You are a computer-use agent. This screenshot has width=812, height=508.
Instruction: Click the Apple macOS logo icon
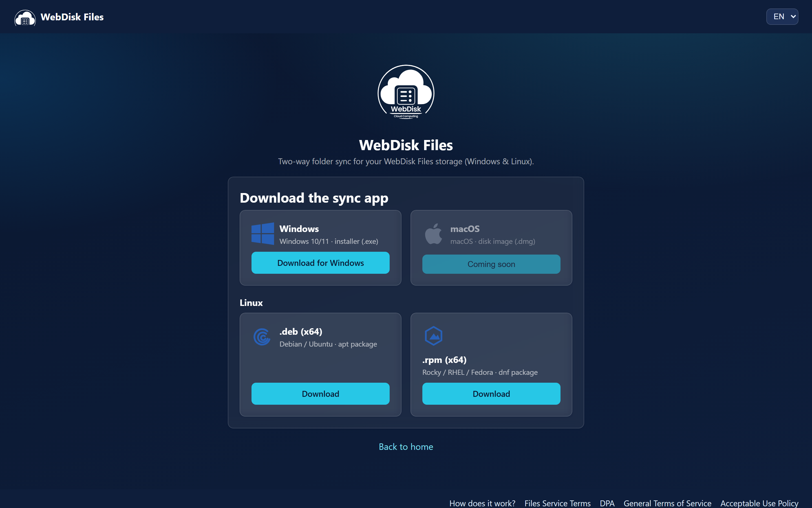[x=434, y=233]
